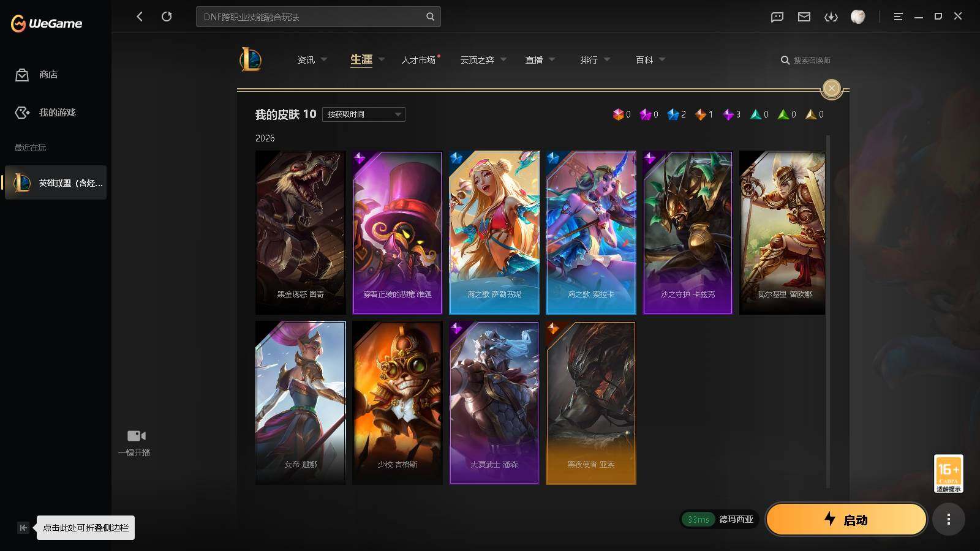This screenshot has width=980, height=551.
Task: Close the skins panel with round X
Action: pyautogui.click(x=832, y=88)
